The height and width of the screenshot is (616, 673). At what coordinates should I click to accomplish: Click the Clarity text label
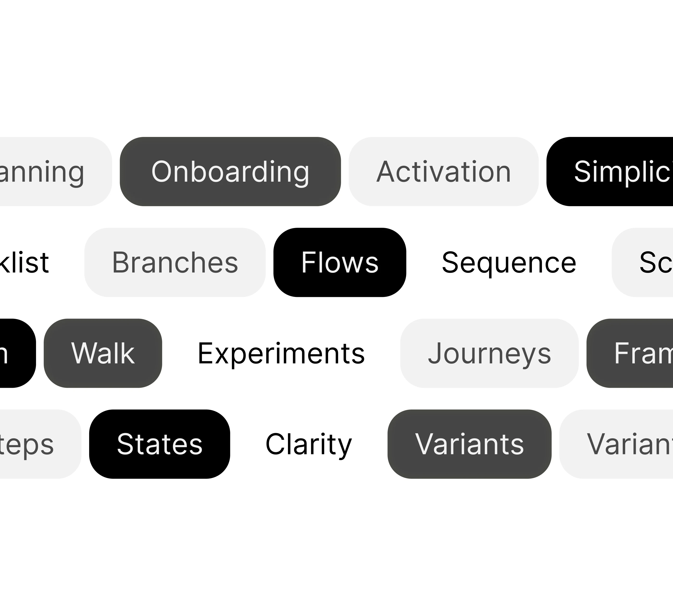[x=308, y=444]
